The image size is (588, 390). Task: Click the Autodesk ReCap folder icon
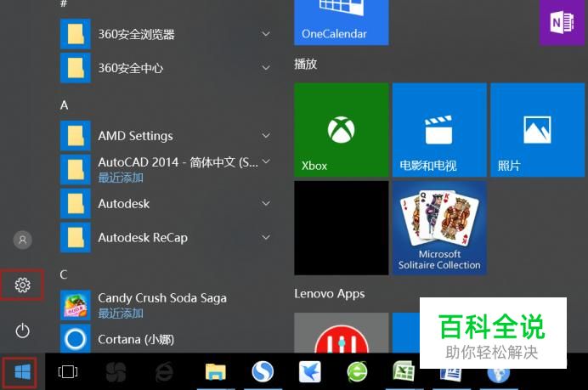pyautogui.click(x=76, y=237)
